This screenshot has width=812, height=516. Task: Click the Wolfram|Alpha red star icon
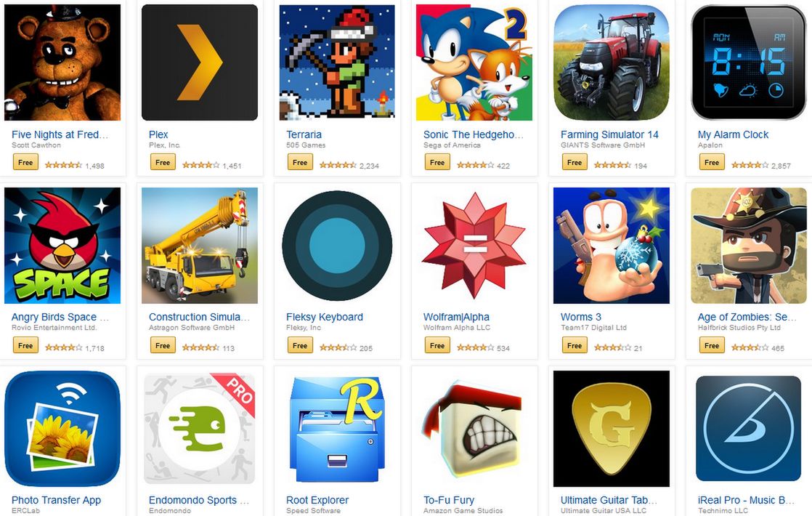tap(474, 246)
